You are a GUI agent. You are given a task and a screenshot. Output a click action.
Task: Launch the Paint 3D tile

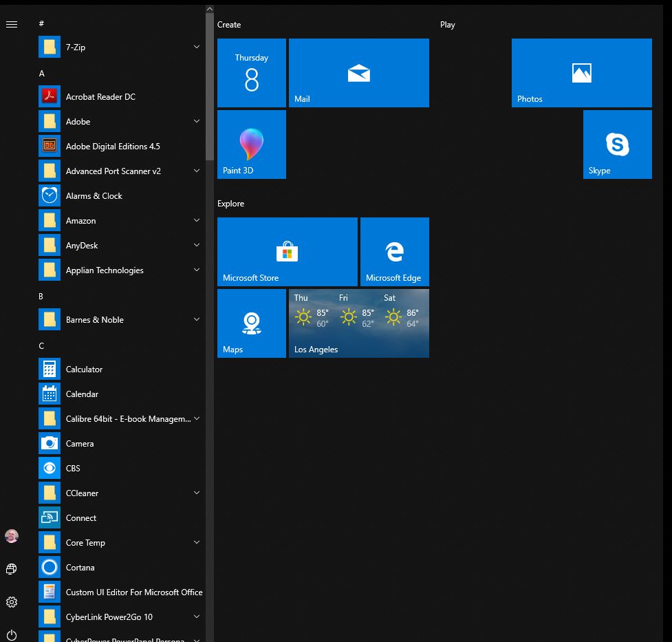[x=252, y=145]
